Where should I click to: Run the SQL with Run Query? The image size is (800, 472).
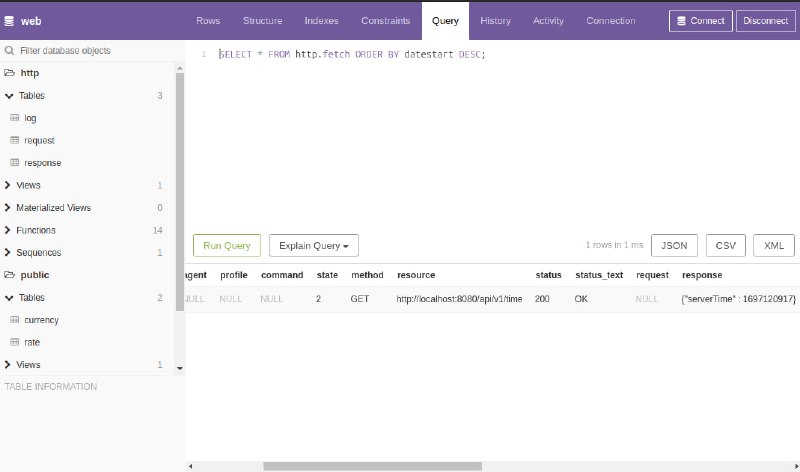[x=227, y=245]
